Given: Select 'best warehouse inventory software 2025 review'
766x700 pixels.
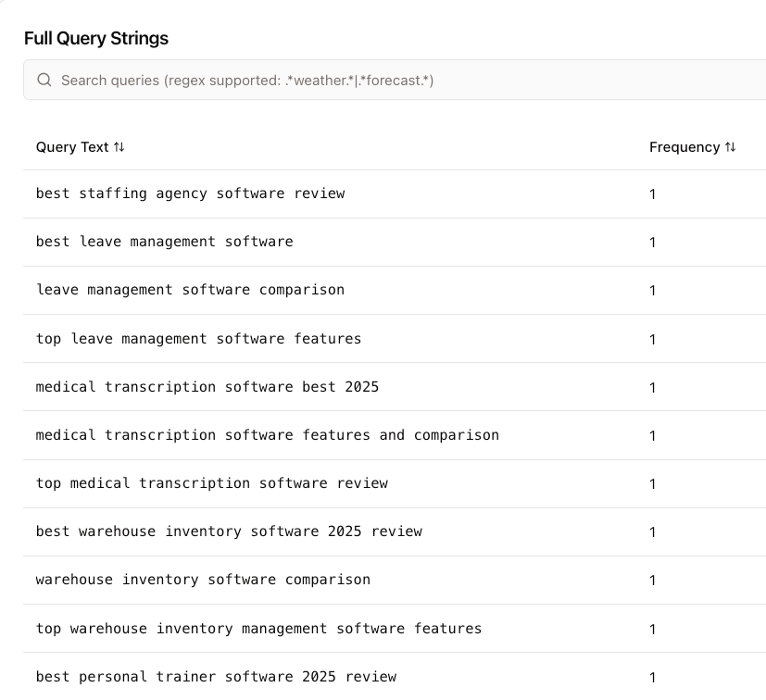Looking at the screenshot, I should tap(229, 531).
